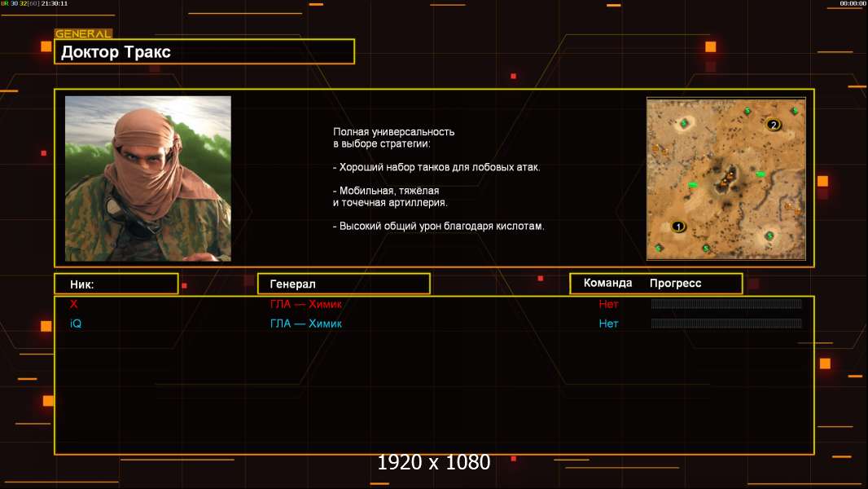Image resolution: width=868 pixels, height=489 pixels.
Task: Click red ГЛА — Химик entry for X
Action: click(305, 304)
